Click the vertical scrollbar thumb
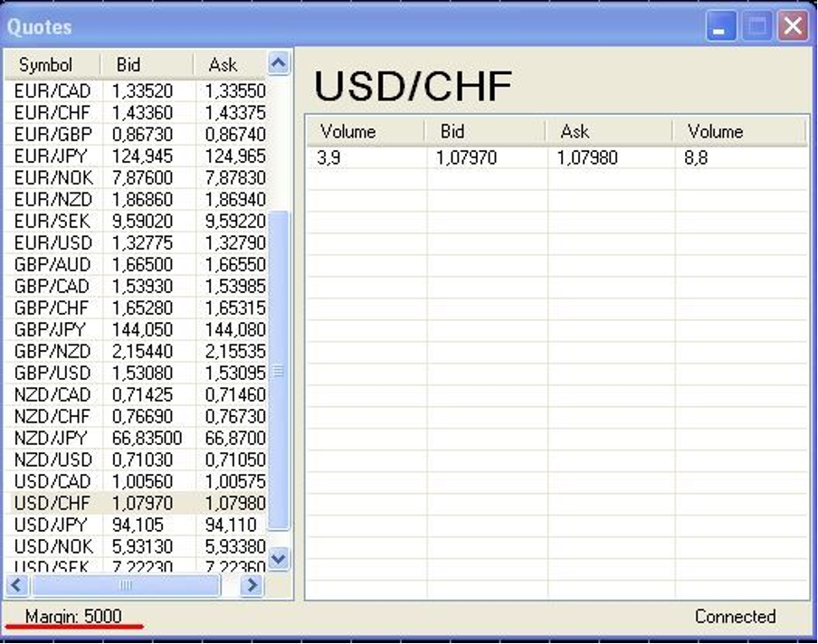The width and height of the screenshot is (818, 644). (279, 371)
